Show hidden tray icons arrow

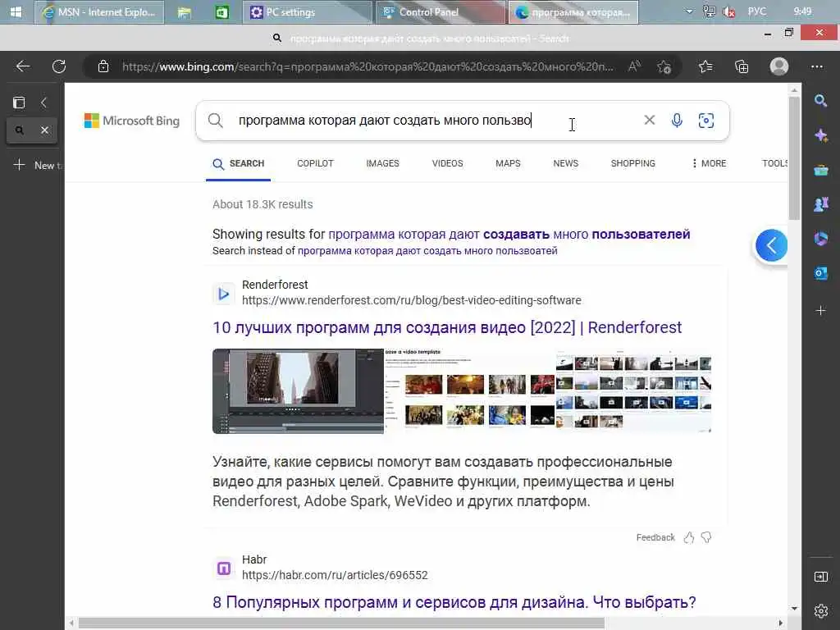pyautogui.click(x=689, y=11)
